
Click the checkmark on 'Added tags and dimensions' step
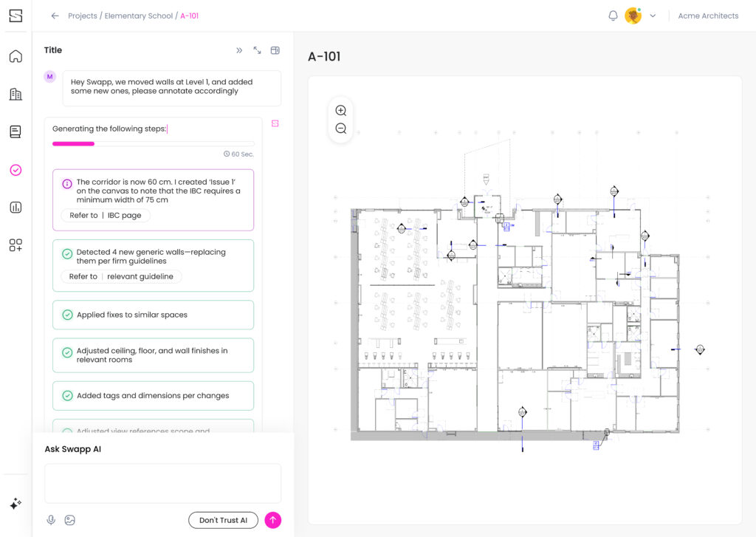pos(66,395)
